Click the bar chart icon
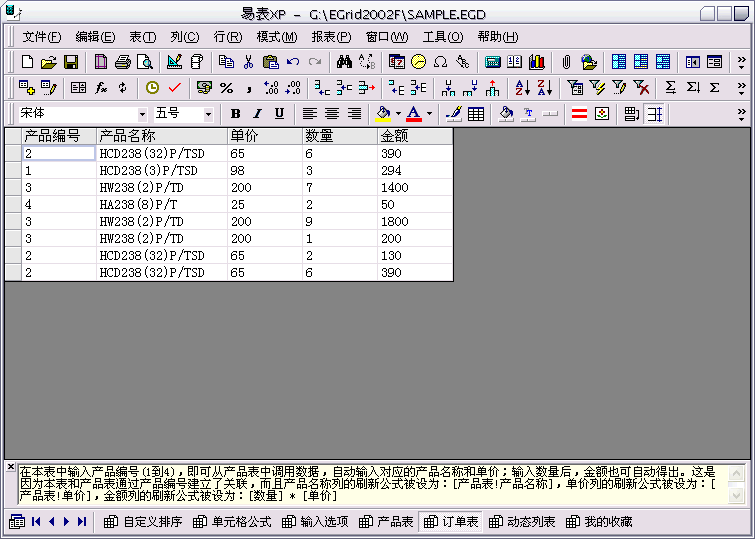Image resolution: width=755 pixels, height=539 pixels. [x=536, y=62]
